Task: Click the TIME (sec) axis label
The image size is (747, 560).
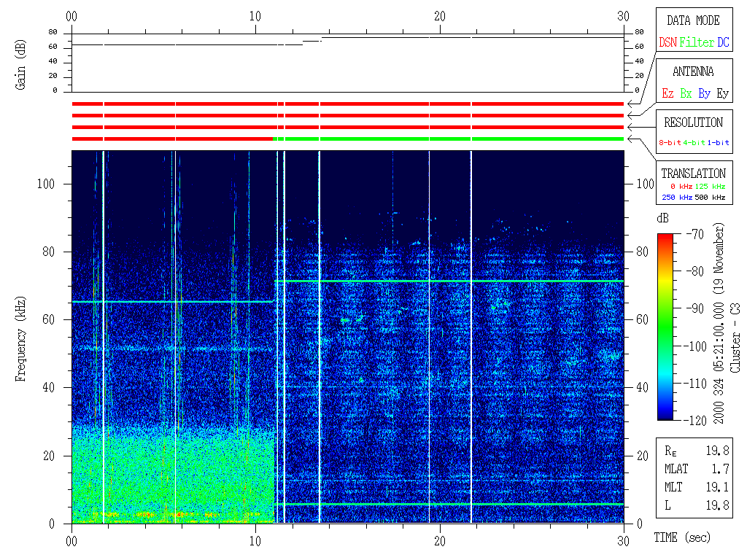Action: [x=681, y=538]
